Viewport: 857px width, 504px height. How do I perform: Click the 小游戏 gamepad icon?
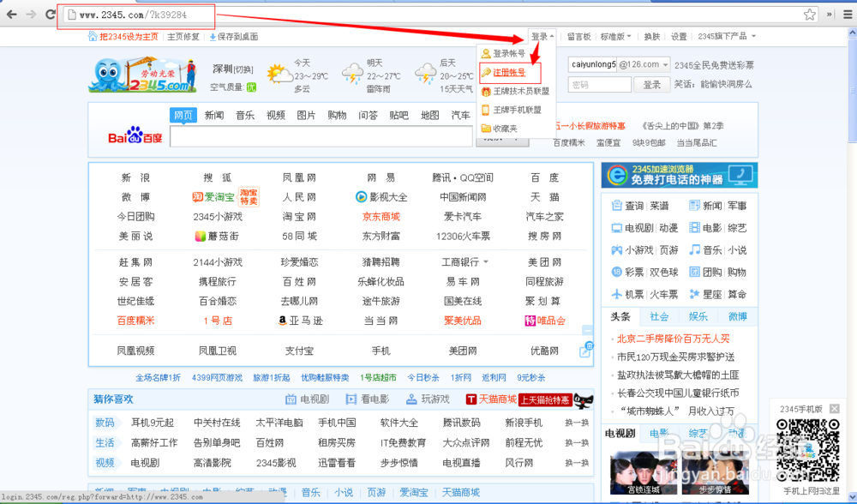[616, 249]
